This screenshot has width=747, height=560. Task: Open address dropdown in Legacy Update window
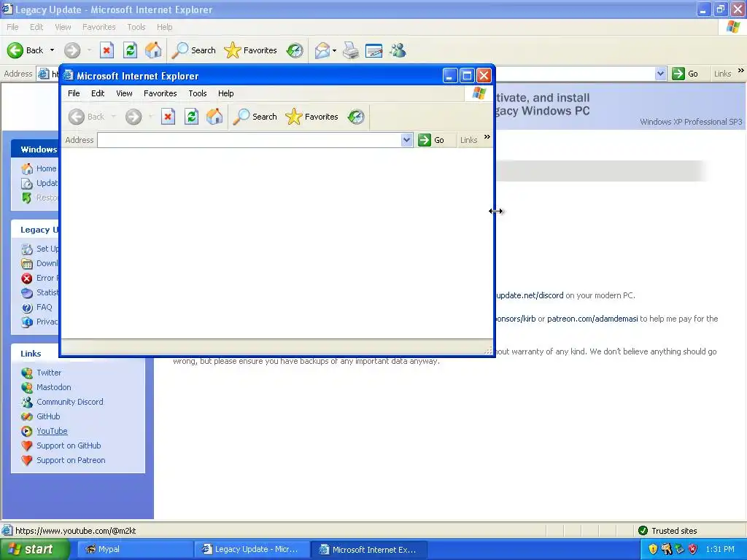point(660,74)
